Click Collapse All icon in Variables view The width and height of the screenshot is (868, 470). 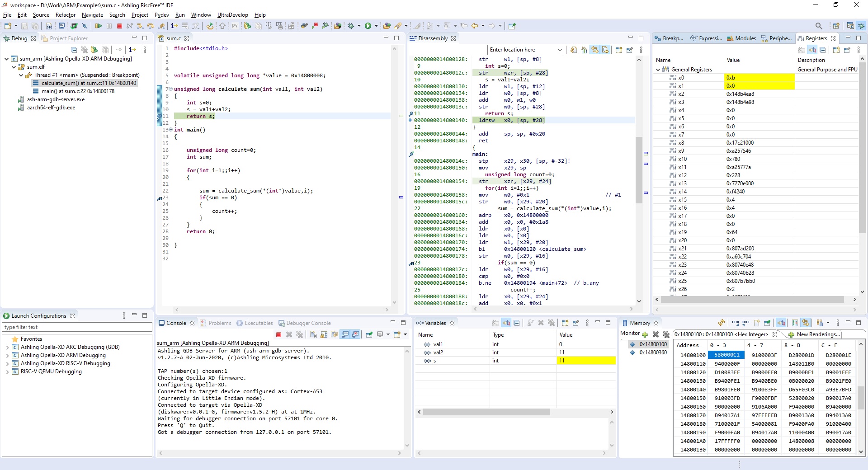tap(517, 323)
